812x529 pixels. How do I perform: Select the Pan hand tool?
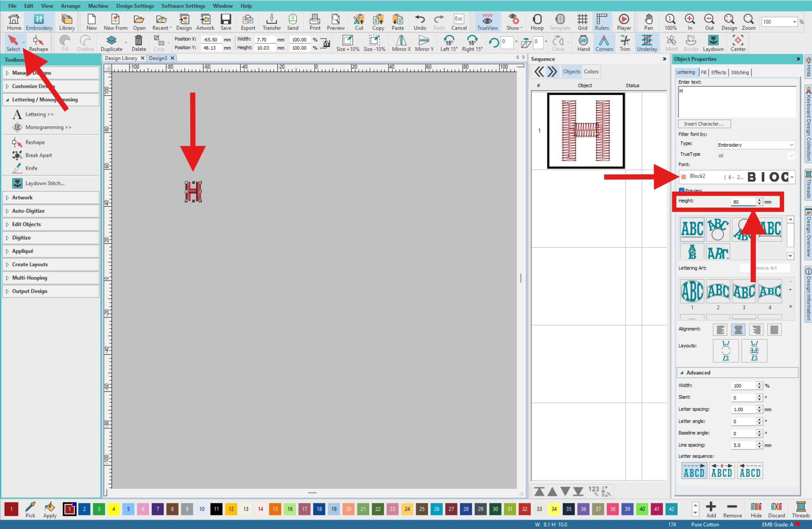tap(649, 22)
